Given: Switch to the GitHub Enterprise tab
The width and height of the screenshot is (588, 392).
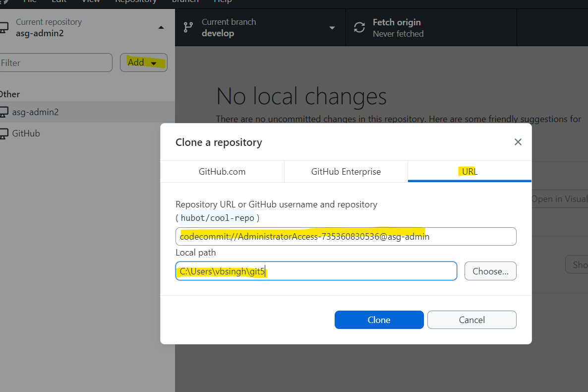Looking at the screenshot, I should [x=346, y=172].
